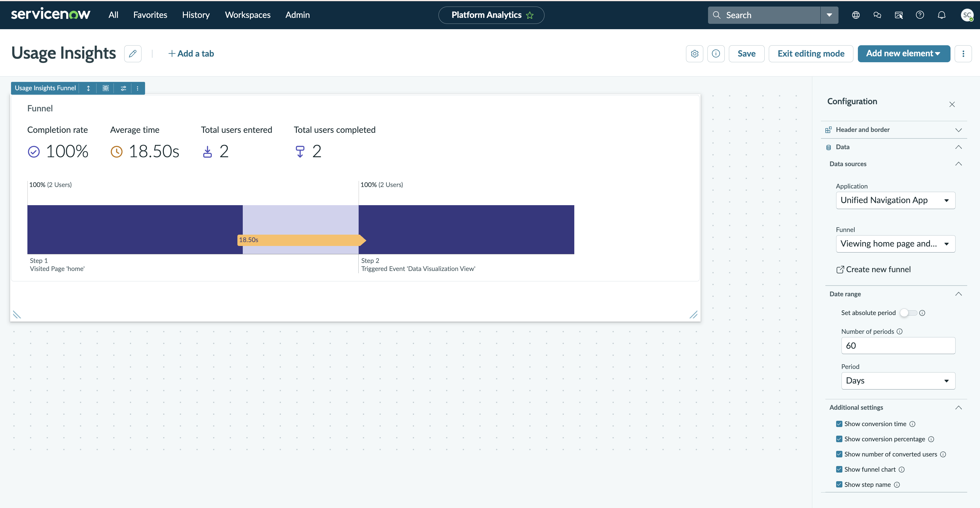Click info icon beside Show conversion percentage

(x=931, y=439)
